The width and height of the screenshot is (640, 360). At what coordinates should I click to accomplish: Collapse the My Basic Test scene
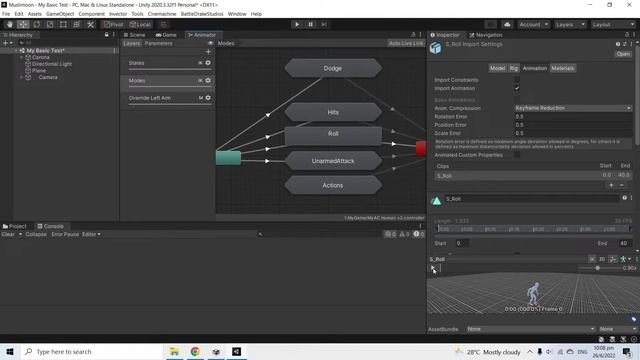16,50
